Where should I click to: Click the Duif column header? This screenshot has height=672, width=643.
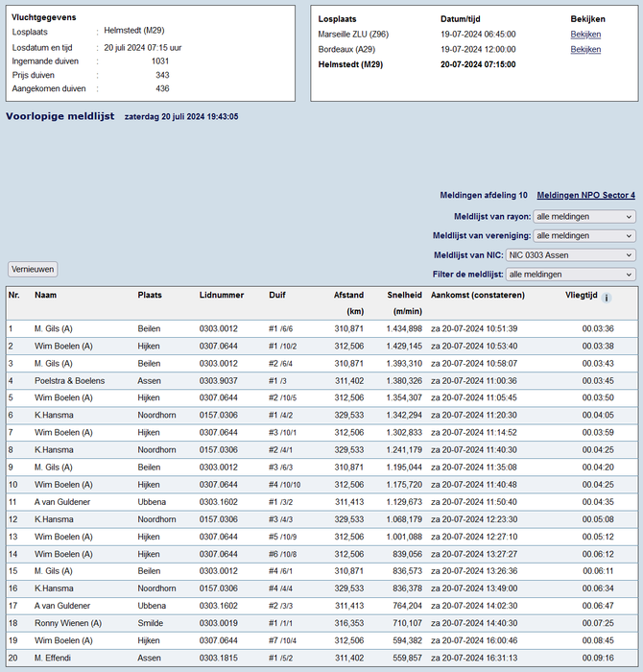point(277,295)
